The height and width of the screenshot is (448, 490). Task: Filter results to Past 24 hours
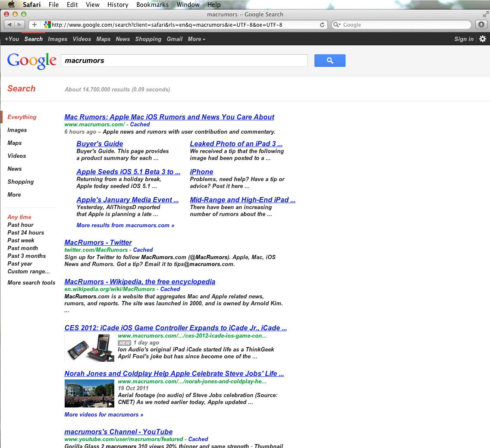(x=25, y=233)
